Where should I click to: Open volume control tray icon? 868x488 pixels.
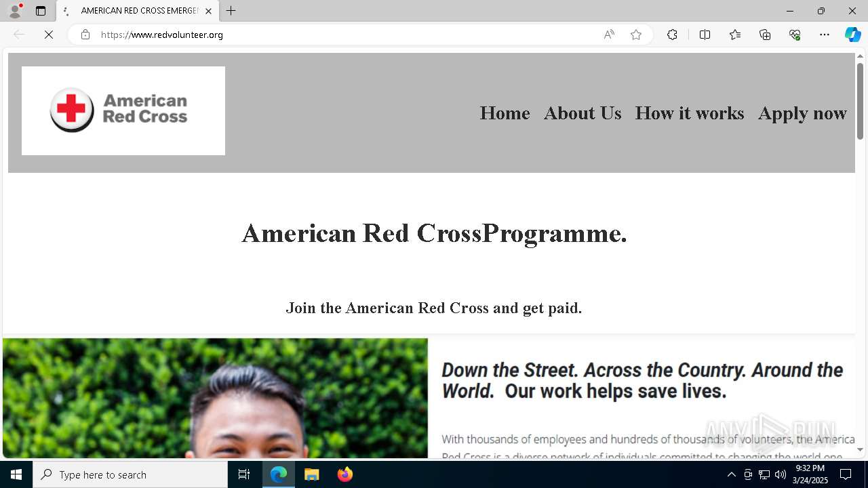click(781, 474)
